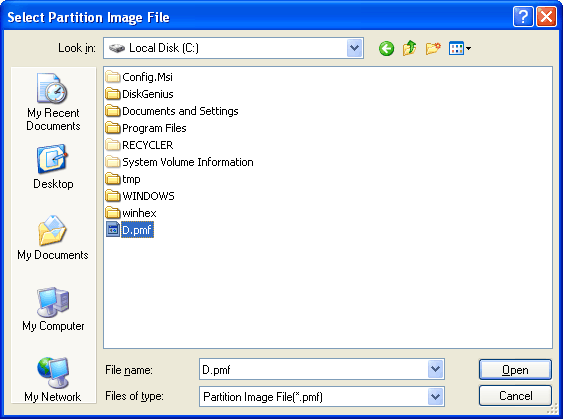Screen dimensions: 563x419
Task: Open My Documents in places bar
Action: pyautogui.click(x=53, y=238)
